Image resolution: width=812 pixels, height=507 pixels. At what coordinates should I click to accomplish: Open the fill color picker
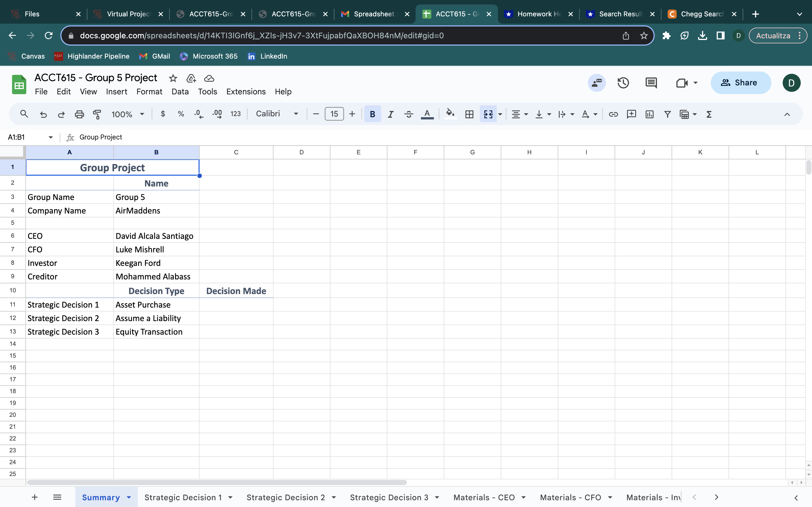point(450,114)
